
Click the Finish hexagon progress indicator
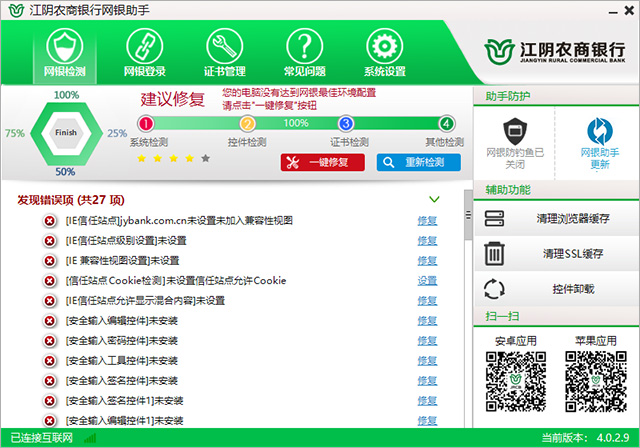coord(66,133)
